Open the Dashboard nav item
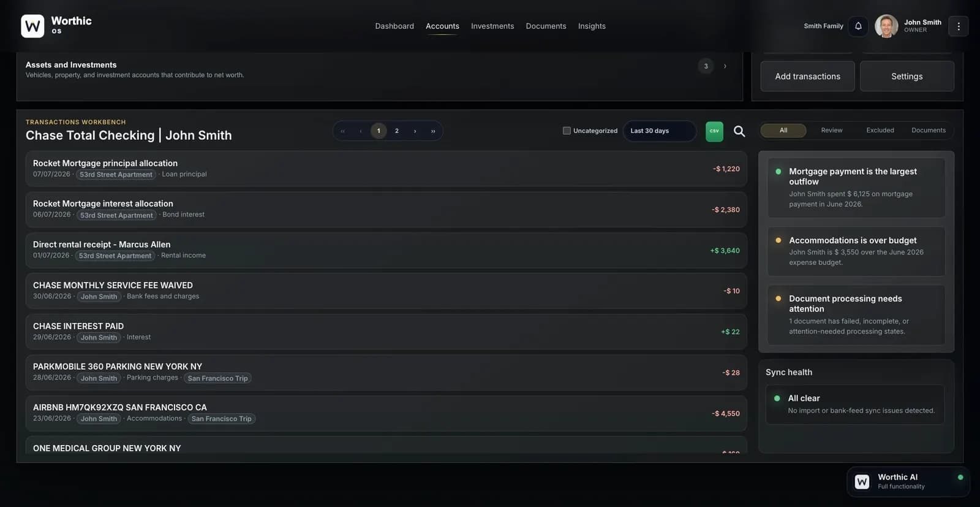The image size is (980, 507). coord(394,26)
